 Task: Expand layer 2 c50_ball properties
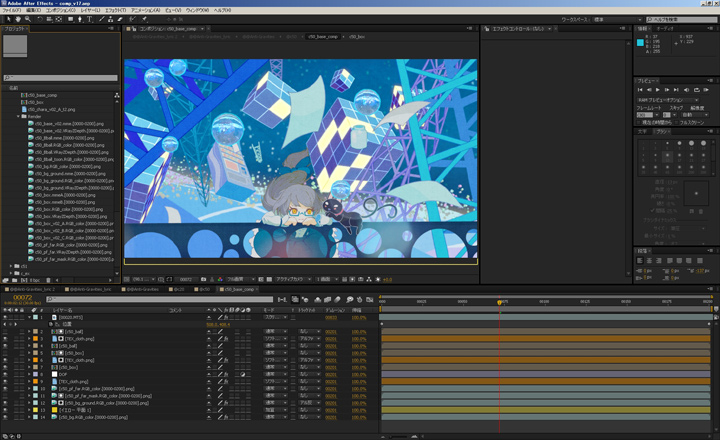pos(29,332)
